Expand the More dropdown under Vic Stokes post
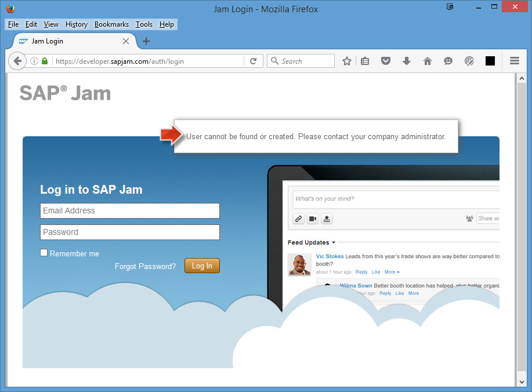 (x=392, y=272)
